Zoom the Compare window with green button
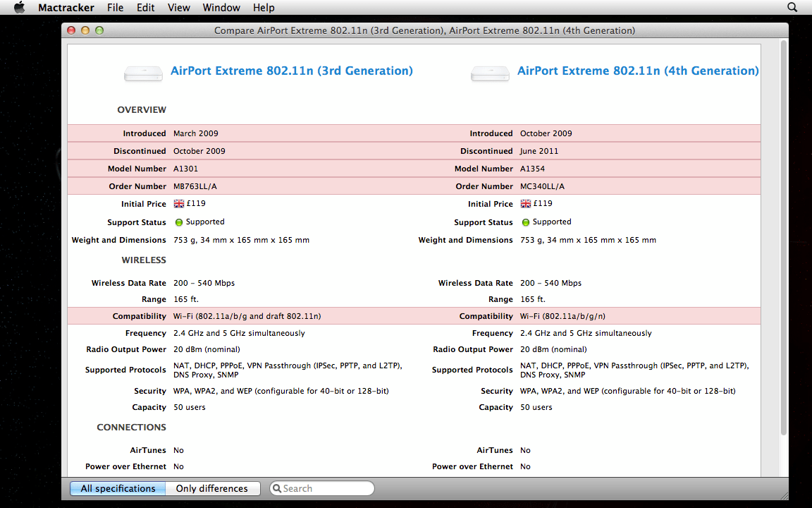The width and height of the screenshot is (812, 508). click(x=99, y=30)
